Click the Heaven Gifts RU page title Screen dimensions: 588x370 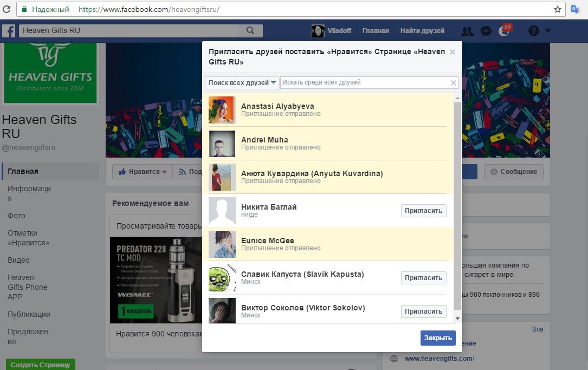coord(39,127)
